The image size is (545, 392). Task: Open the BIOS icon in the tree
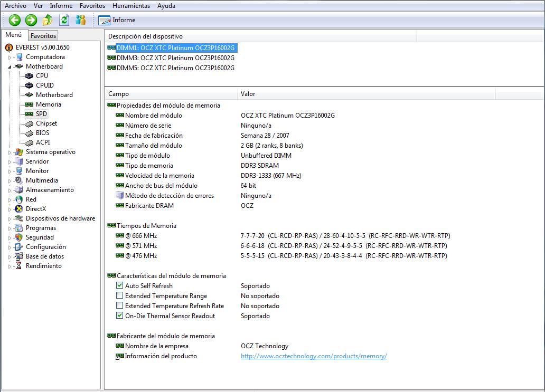click(29, 133)
